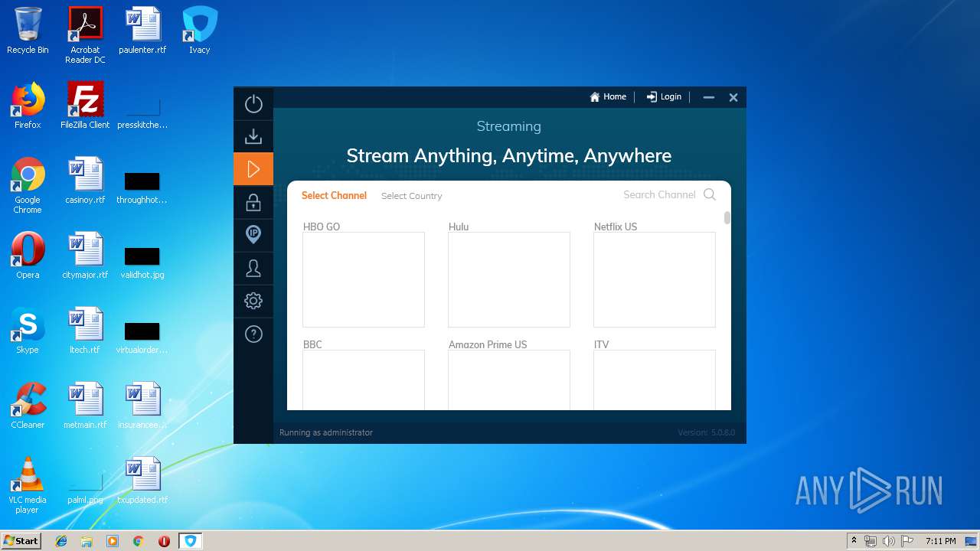Select the BBC channel tile
Image resolution: width=980 pixels, height=551 pixels.
[x=364, y=380]
